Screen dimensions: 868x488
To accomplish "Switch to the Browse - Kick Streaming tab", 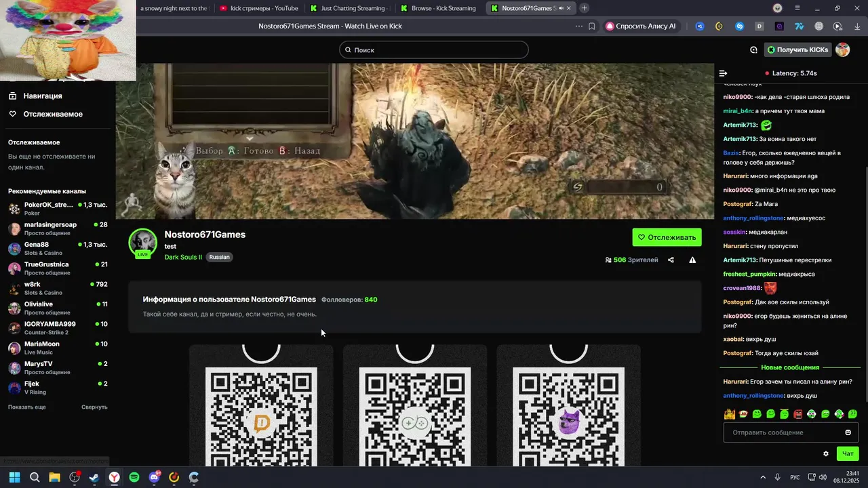I will pos(439,8).
